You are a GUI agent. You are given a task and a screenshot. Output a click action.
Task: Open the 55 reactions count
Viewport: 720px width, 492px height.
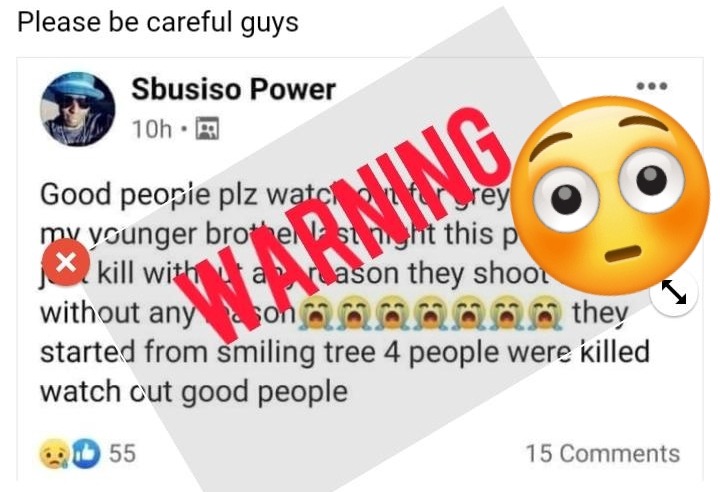(x=122, y=453)
